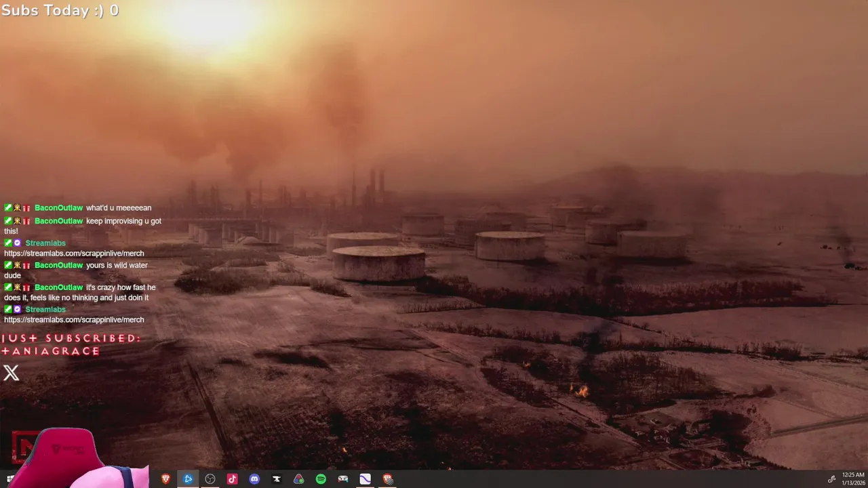Open the Windows Start menu

pos(9,479)
